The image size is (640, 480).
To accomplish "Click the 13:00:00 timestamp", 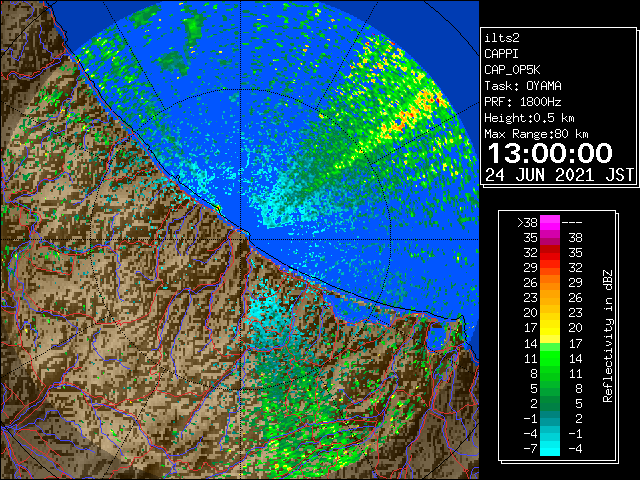I will (x=550, y=153).
